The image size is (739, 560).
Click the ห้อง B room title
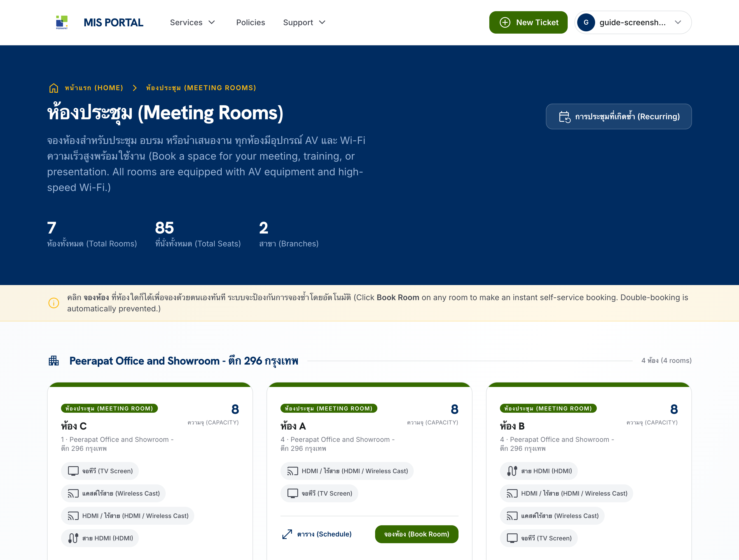coord(512,426)
